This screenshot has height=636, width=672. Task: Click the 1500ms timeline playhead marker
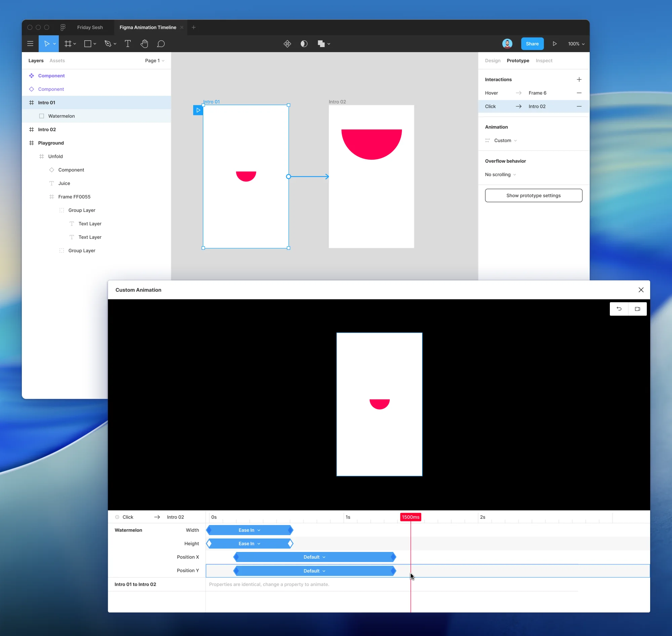pos(410,517)
